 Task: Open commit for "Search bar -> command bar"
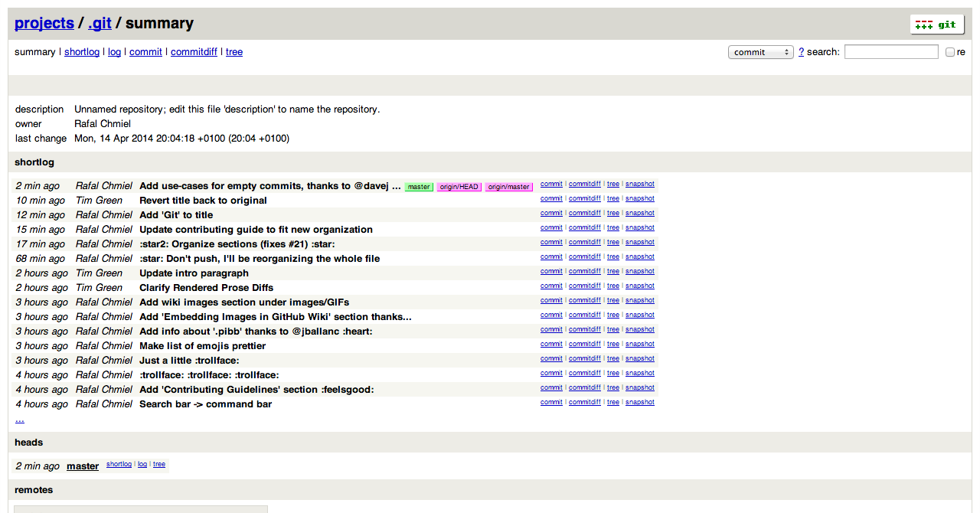(x=551, y=401)
